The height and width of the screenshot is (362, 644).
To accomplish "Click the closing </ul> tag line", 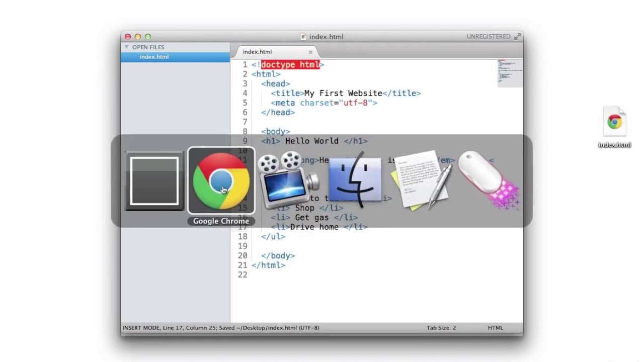I will [273, 236].
